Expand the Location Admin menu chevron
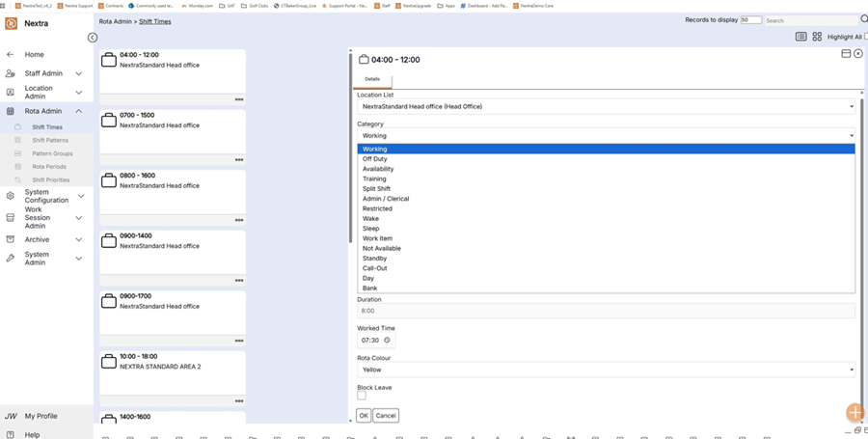The image size is (868, 439). click(79, 93)
